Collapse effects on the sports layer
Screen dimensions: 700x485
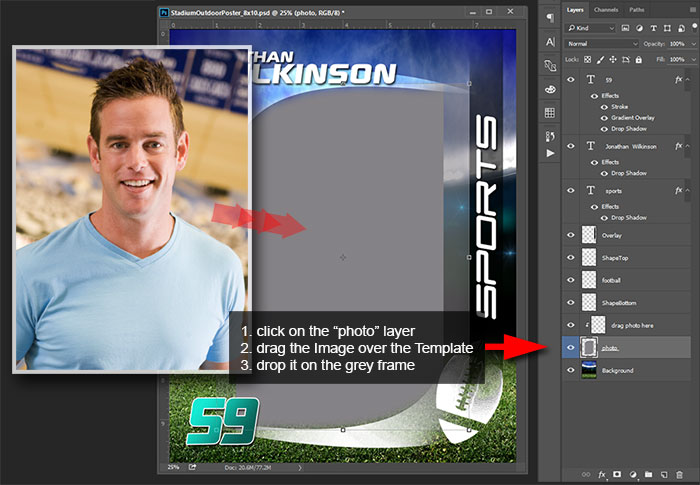(x=688, y=190)
